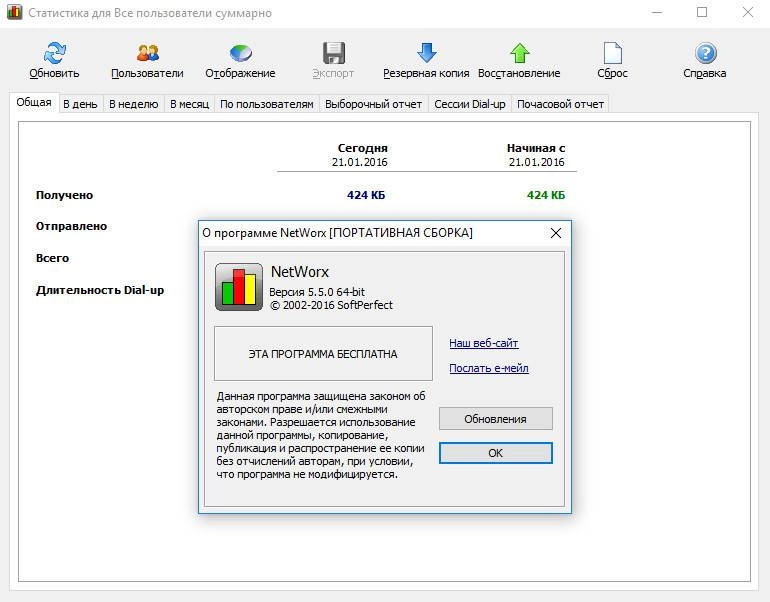Click the green 424 КБ value

[546, 195]
